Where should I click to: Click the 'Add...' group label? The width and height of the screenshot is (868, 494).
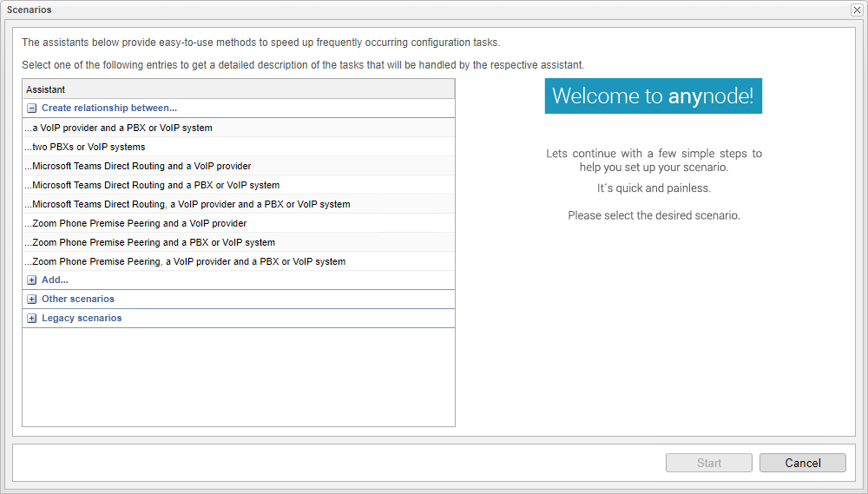pos(55,280)
